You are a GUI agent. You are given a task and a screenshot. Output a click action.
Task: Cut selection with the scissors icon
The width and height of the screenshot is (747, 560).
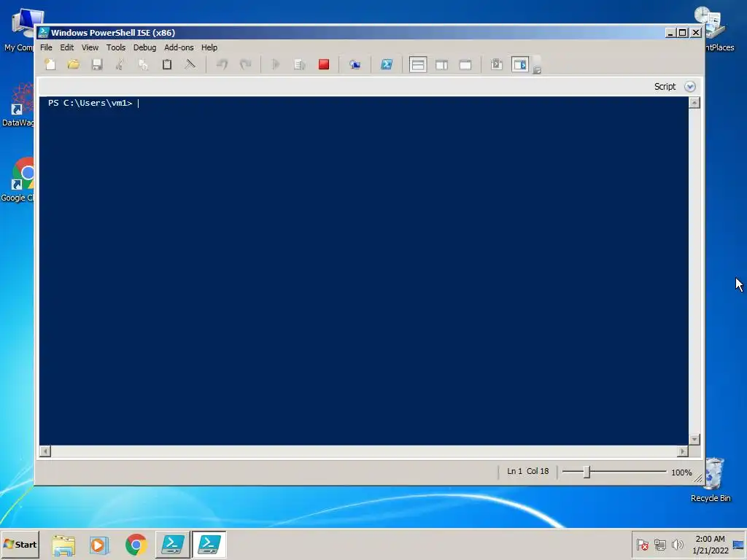tap(120, 64)
